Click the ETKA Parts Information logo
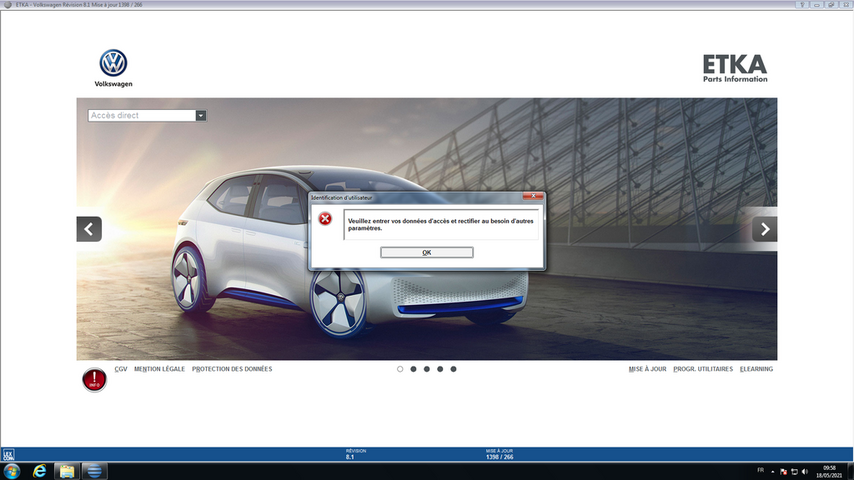The height and width of the screenshot is (480, 854). click(x=735, y=68)
